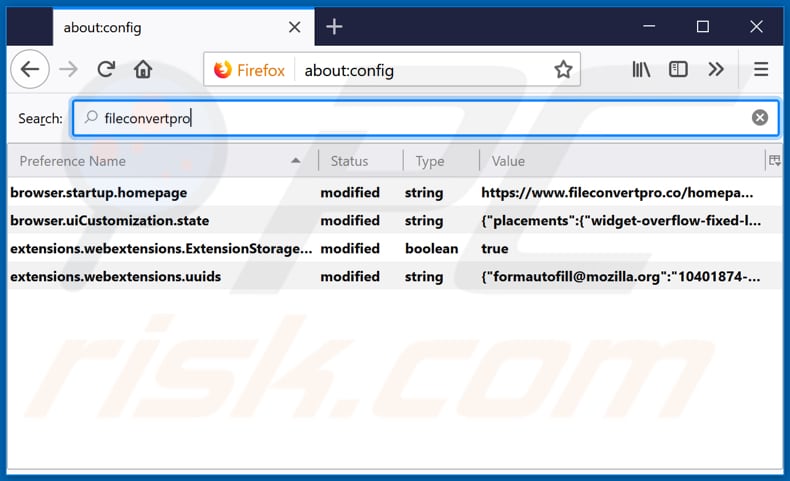Click the placements widget-overflow value

[x=621, y=221]
